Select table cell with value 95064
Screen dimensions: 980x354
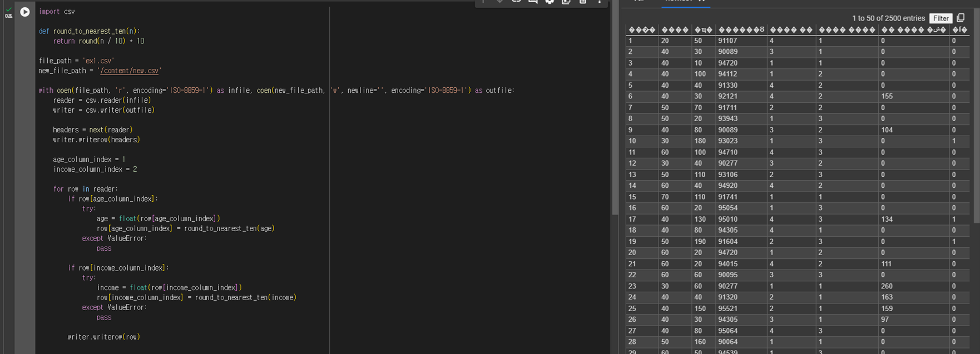(741, 331)
